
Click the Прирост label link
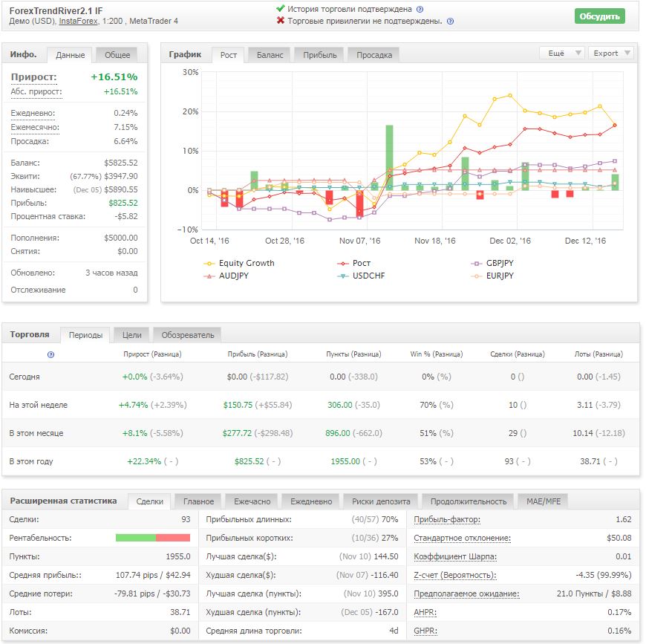coord(33,77)
